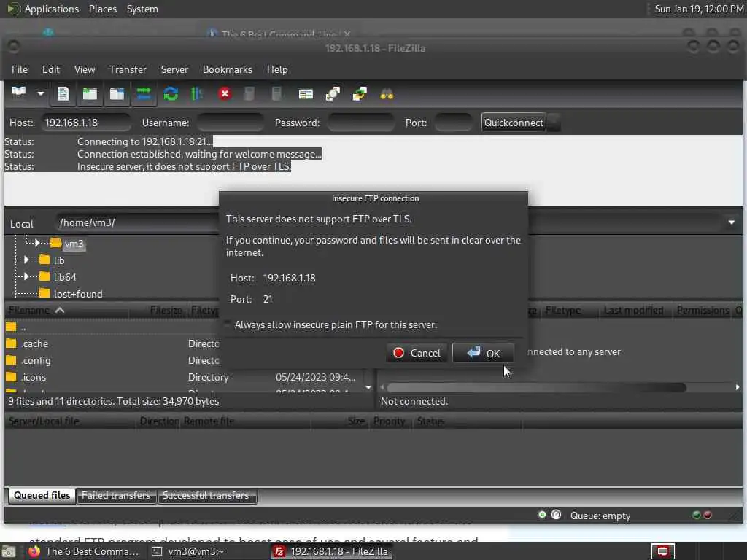Click the FileZilla taskbar item
This screenshot has height=560, width=747.
pyautogui.click(x=332, y=551)
